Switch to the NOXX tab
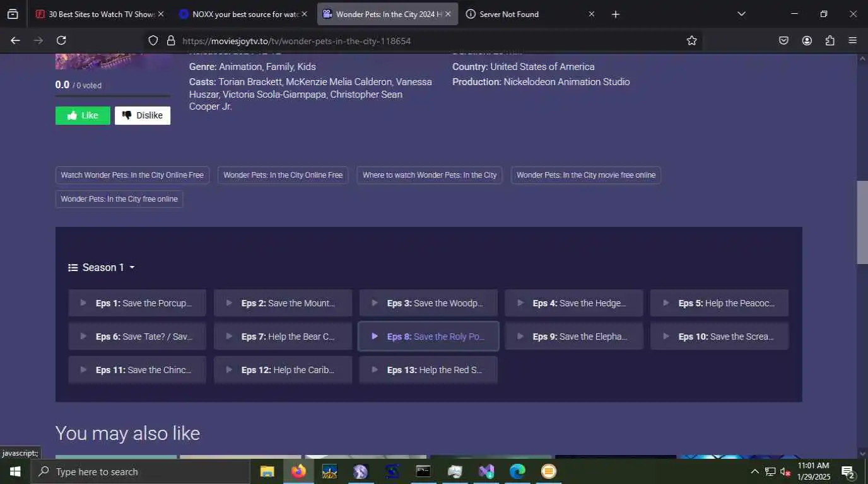This screenshot has width=868, height=484. pyautogui.click(x=242, y=14)
